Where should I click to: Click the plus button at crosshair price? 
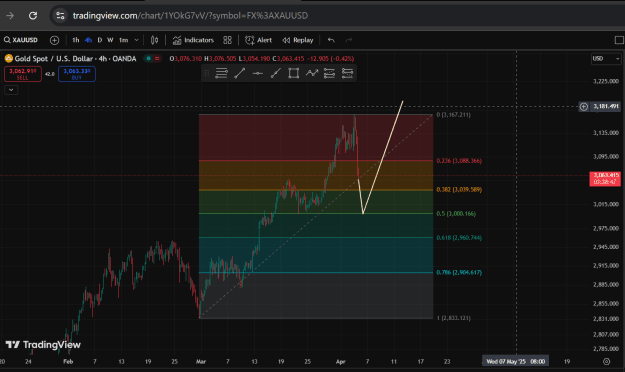coord(584,106)
